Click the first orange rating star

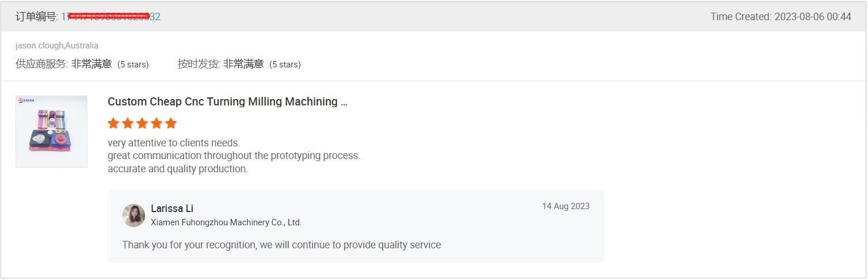click(113, 123)
